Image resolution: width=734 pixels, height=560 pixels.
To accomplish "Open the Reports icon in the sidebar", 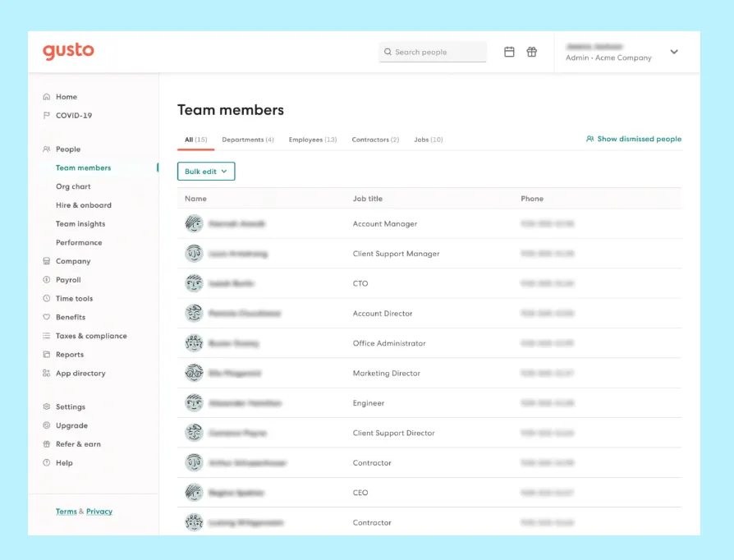I will (47, 354).
